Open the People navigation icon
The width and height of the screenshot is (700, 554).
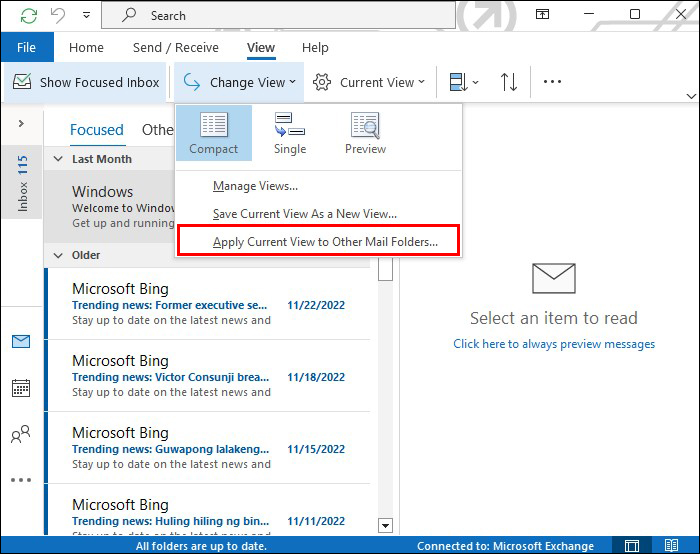(21, 434)
